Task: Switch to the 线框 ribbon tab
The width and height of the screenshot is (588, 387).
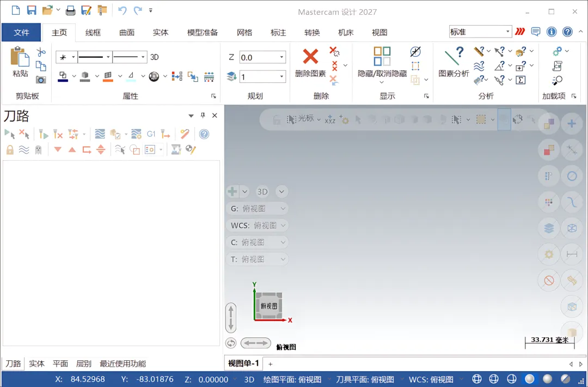Action: (93, 32)
